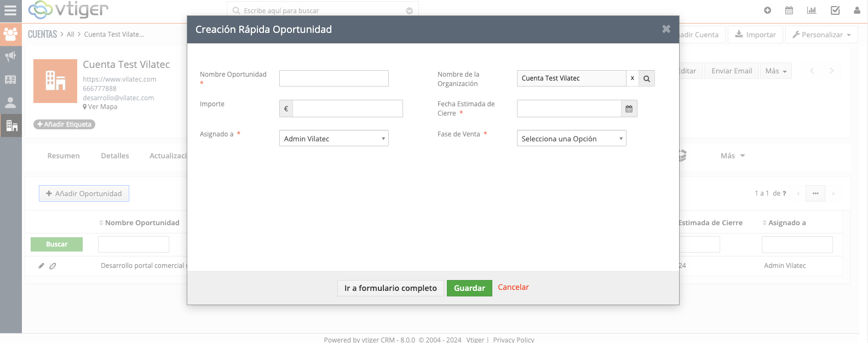This screenshot has height=343, width=868.
Task: Click the organization search magnifier icon
Action: (647, 78)
